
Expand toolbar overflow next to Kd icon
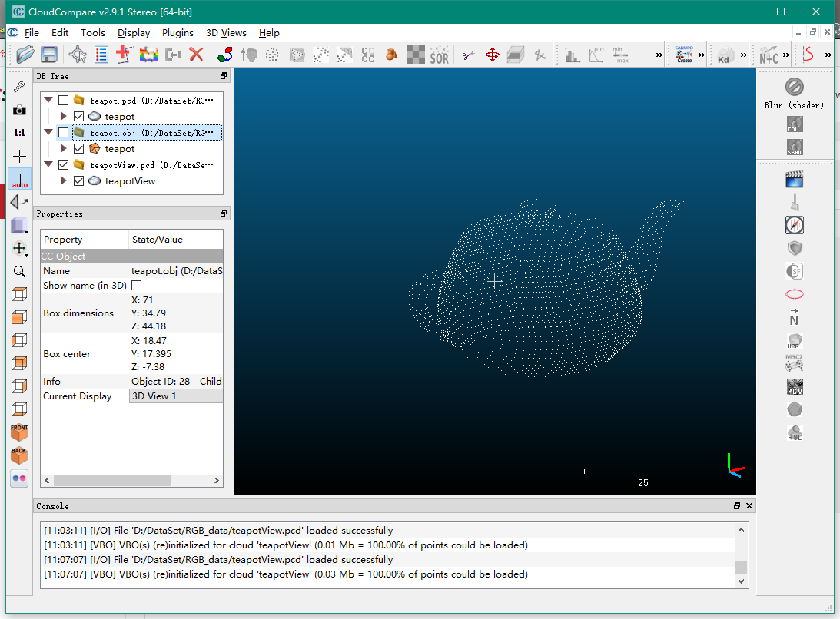pos(744,55)
